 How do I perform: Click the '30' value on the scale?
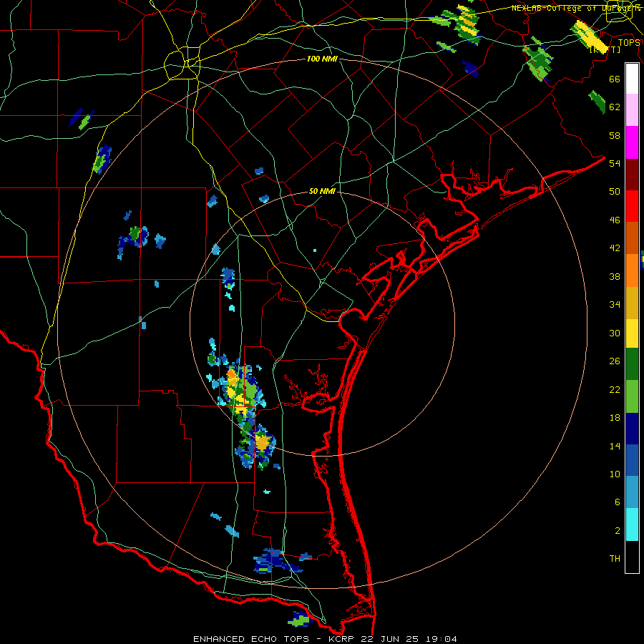615,333
